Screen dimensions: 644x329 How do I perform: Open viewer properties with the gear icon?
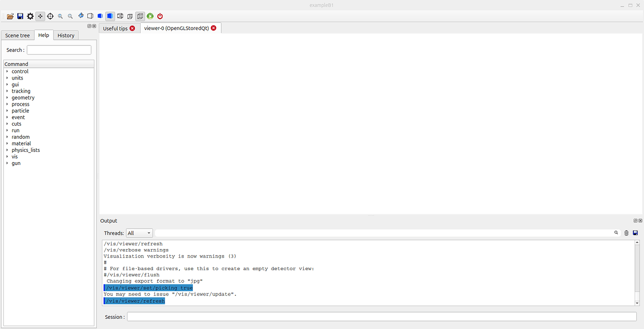(30, 16)
